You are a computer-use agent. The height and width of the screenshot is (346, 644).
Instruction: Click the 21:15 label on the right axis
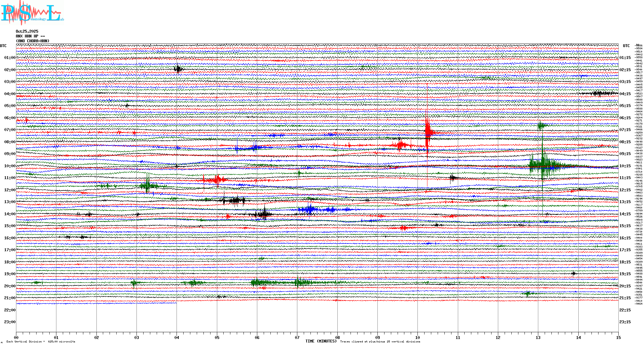point(625,298)
